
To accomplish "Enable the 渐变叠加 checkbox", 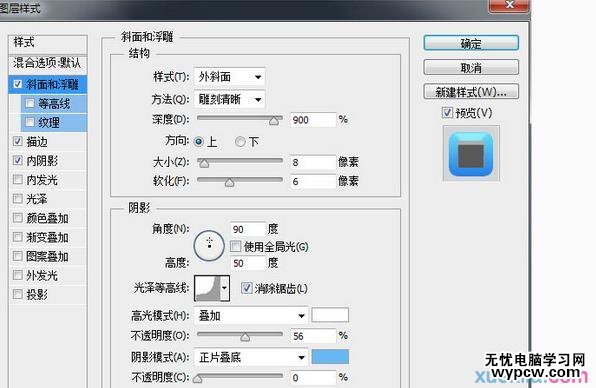I will click(17, 237).
